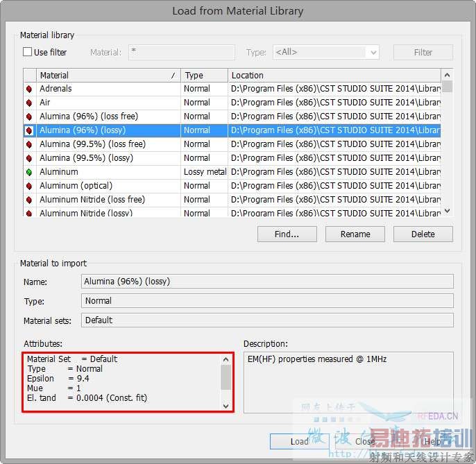Click the Find... button
Screen dimensions: 476x464
[x=287, y=234]
